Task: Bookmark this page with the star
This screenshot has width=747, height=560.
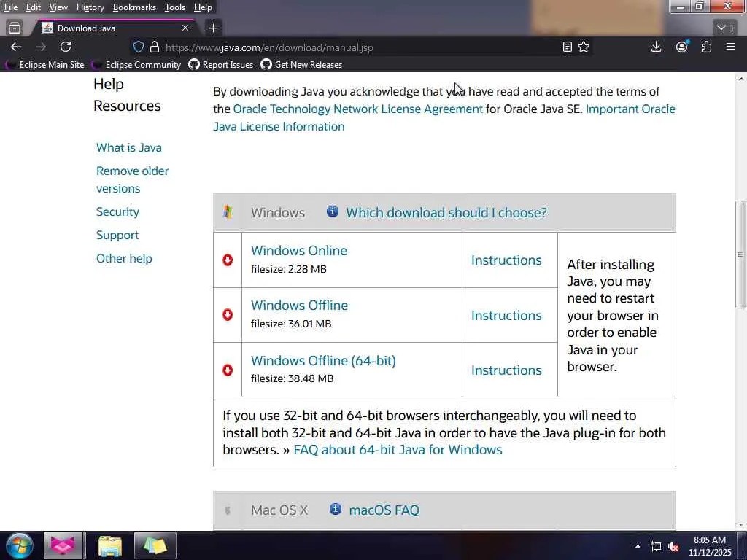Action: 584,47
